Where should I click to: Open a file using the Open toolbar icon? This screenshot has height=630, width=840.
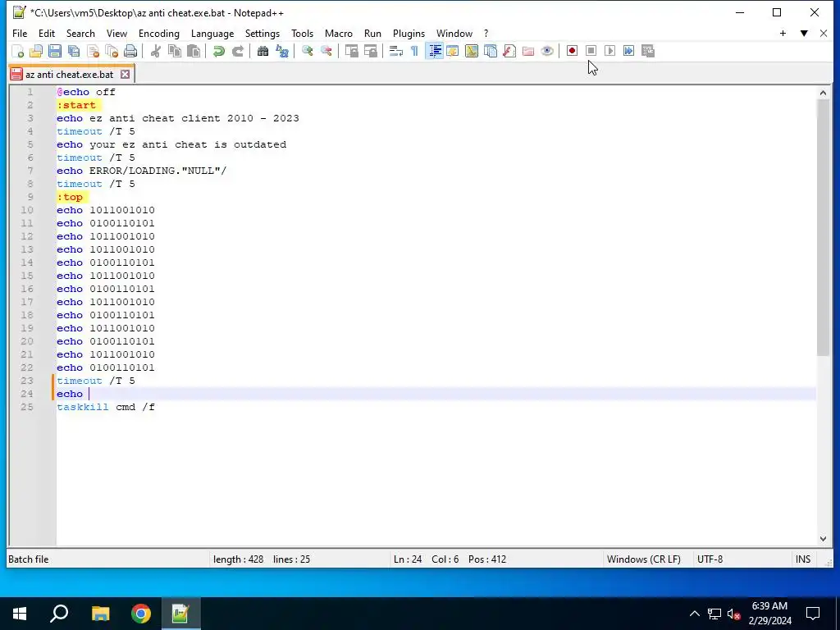pyautogui.click(x=36, y=51)
